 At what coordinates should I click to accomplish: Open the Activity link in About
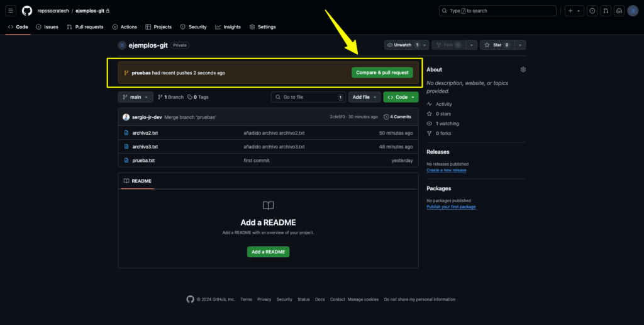tap(440, 104)
